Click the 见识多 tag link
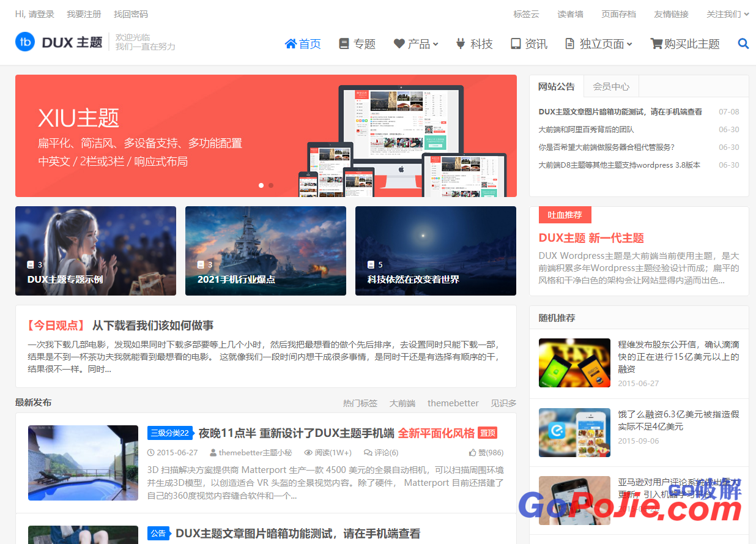756x544 pixels. pyautogui.click(x=503, y=403)
